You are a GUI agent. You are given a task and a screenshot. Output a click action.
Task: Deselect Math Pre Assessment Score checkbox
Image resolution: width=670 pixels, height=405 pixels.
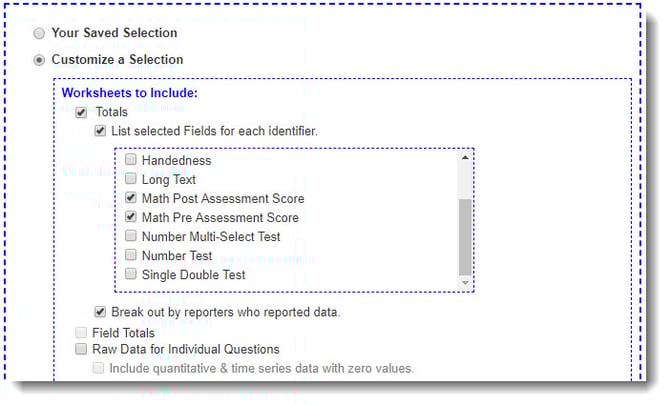[131, 218]
